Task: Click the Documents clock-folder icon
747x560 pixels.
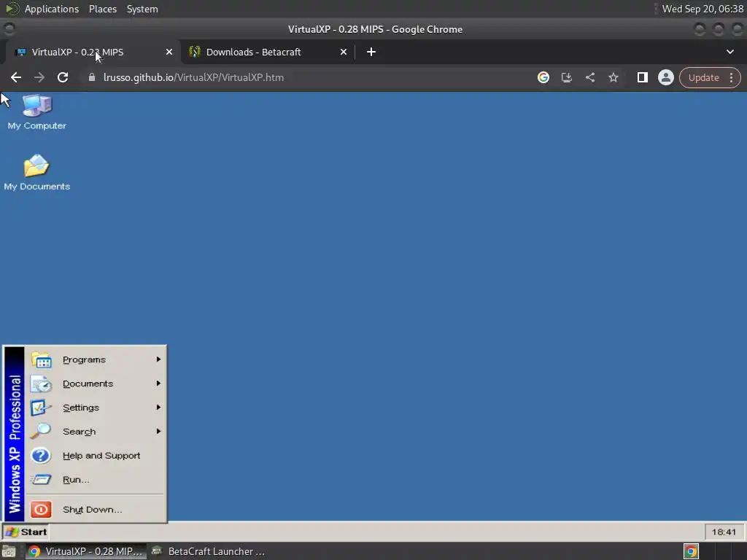Action: pyautogui.click(x=41, y=384)
